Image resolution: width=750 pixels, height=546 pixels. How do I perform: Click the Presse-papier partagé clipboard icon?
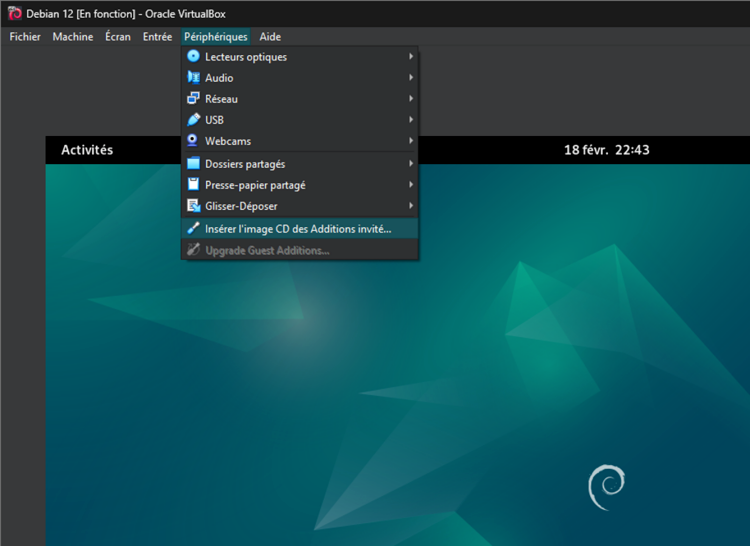[x=193, y=185]
